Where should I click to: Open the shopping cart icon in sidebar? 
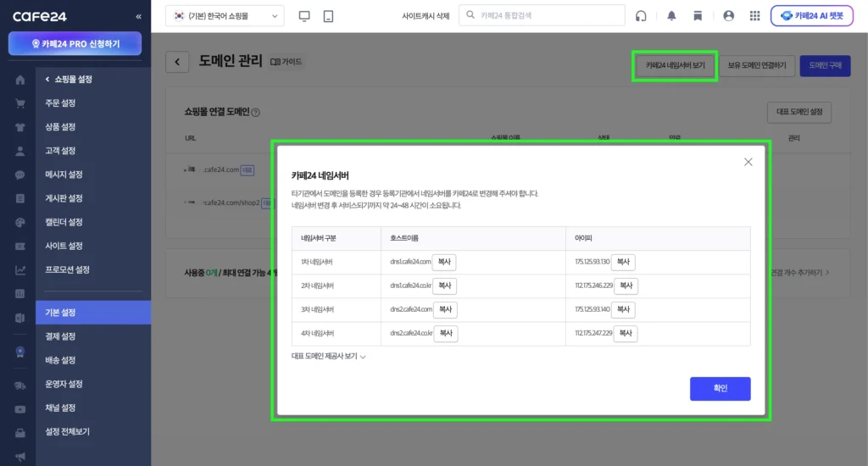(20, 103)
